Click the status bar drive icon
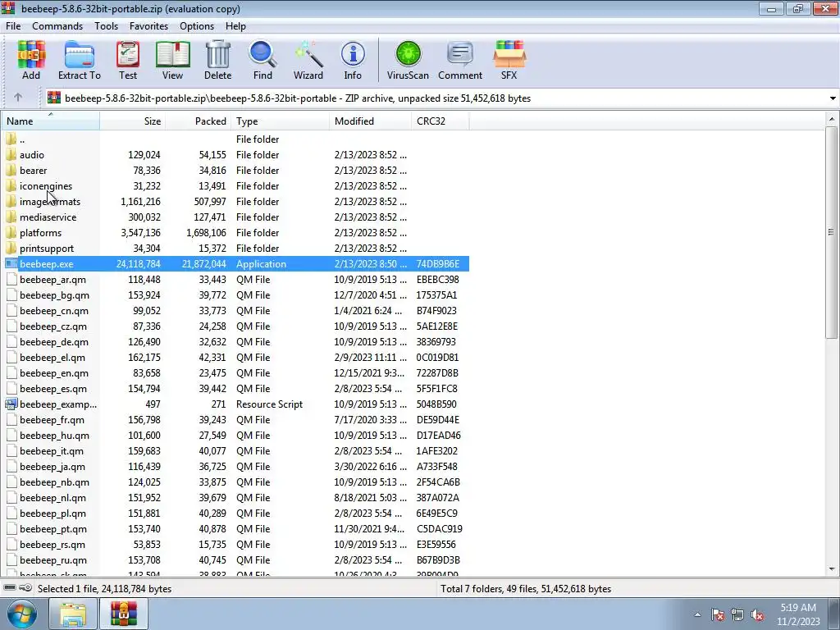 (x=10, y=588)
